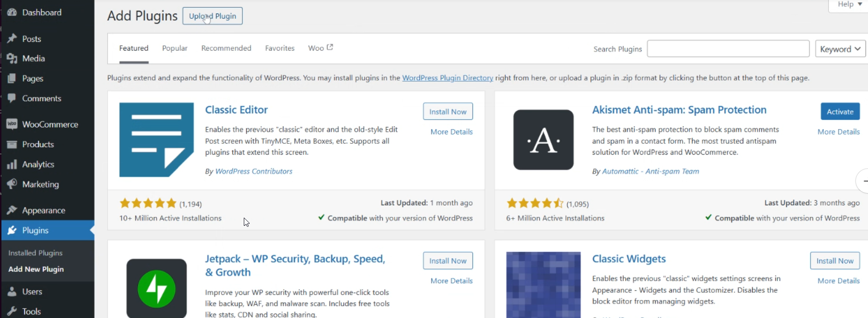The height and width of the screenshot is (318, 868).
Task: Install the Jetpack plugin
Action: pyautogui.click(x=448, y=261)
